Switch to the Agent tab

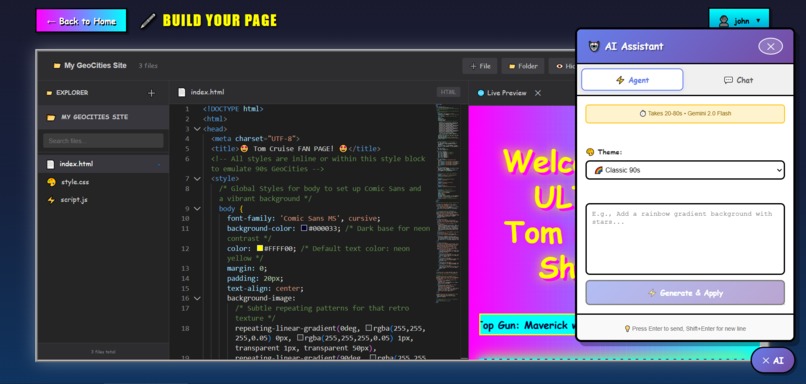tap(632, 80)
